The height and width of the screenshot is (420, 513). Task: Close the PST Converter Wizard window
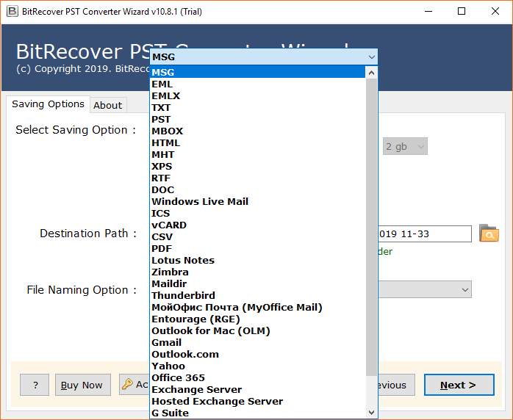pyautogui.click(x=495, y=12)
